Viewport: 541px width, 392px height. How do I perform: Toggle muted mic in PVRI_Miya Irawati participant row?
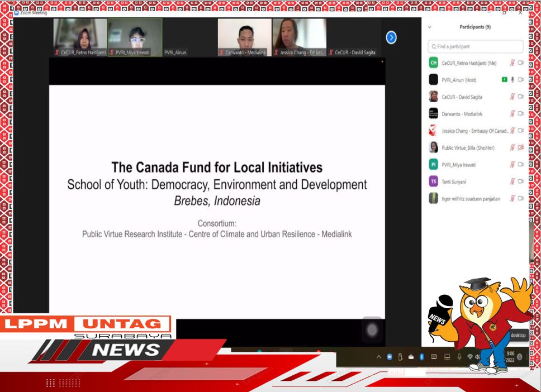pyautogui.click(x=512, y=165)
